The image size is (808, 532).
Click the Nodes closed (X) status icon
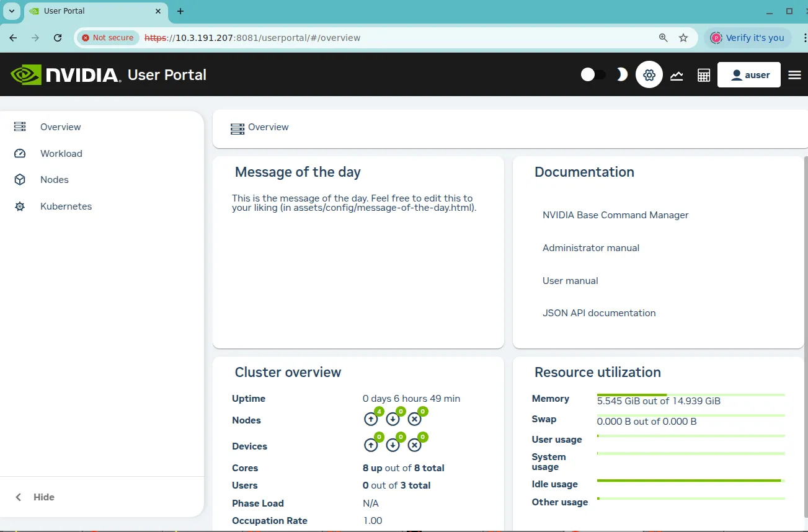pyautogui.click(x=414, y=419)
